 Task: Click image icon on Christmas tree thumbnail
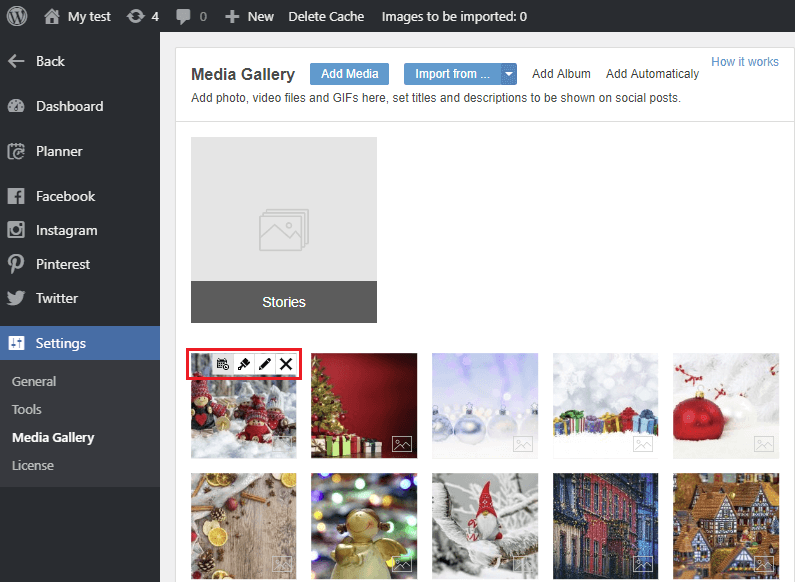[x=402, y=444]
